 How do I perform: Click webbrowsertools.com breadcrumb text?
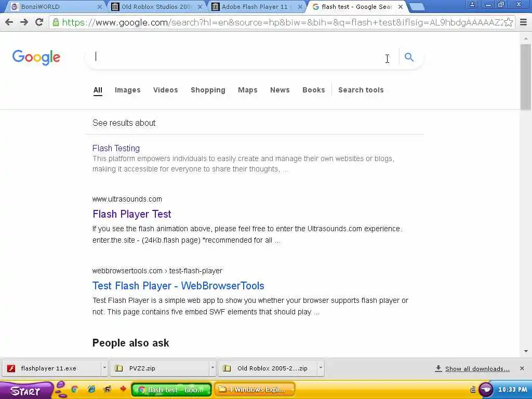coord(157,271)
